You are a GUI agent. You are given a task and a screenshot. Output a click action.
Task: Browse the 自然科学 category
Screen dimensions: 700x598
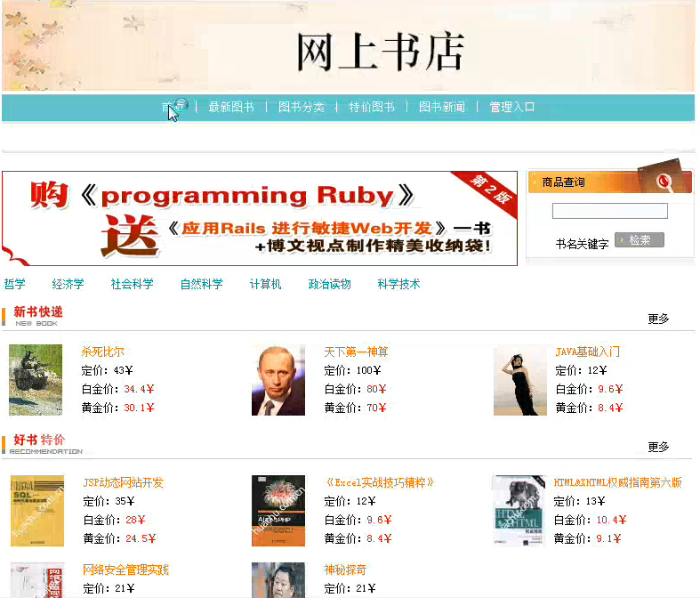point(201,284)
